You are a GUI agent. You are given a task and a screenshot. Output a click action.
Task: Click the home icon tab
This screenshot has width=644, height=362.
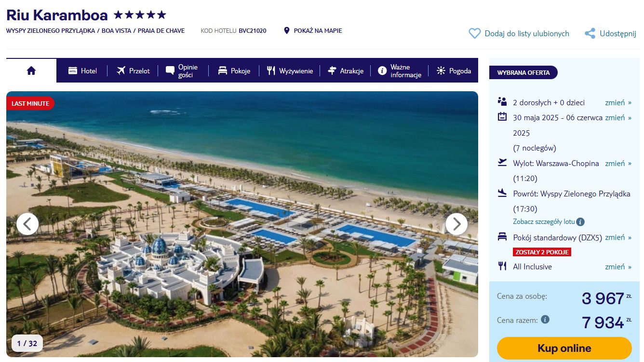pos(31,71)
